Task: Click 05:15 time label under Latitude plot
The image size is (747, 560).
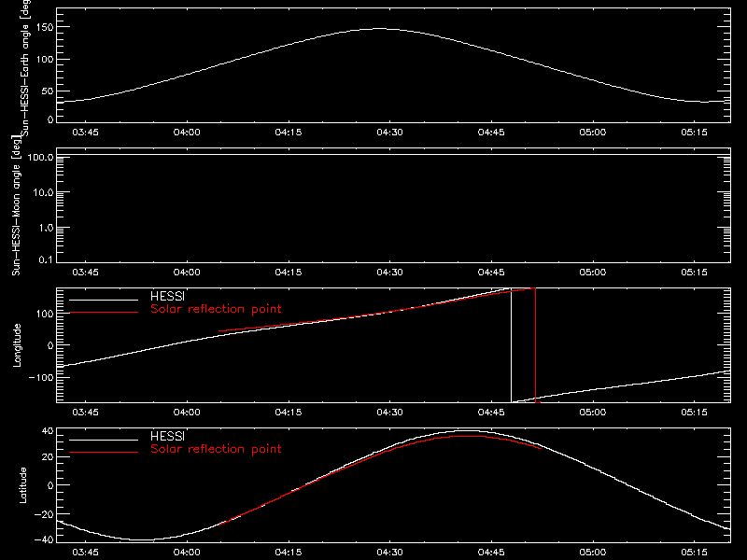Action: coord(694,553)
